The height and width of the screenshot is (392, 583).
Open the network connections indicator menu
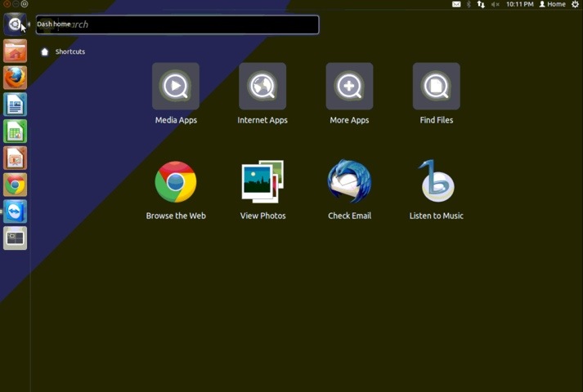481,4
